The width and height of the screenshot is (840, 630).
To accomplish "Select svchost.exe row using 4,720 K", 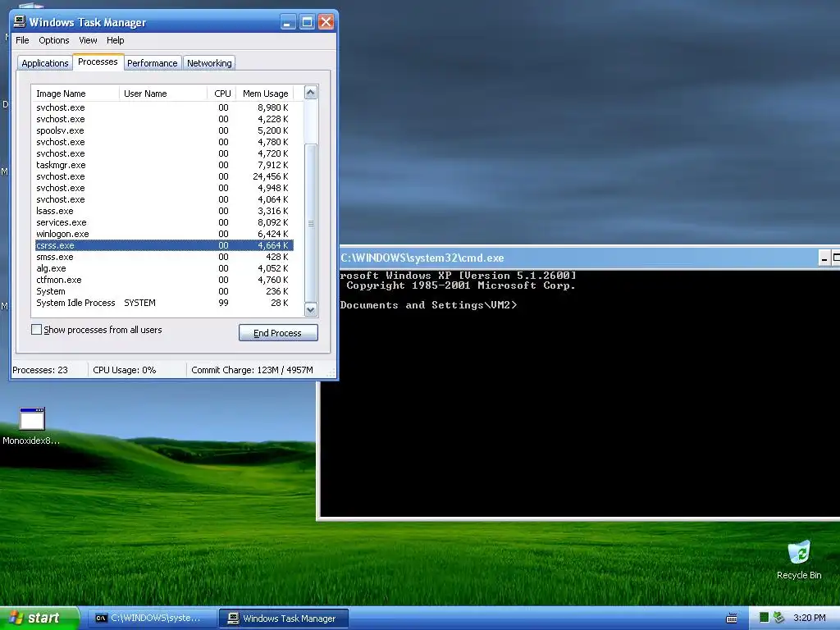I will tap(164, 153).
